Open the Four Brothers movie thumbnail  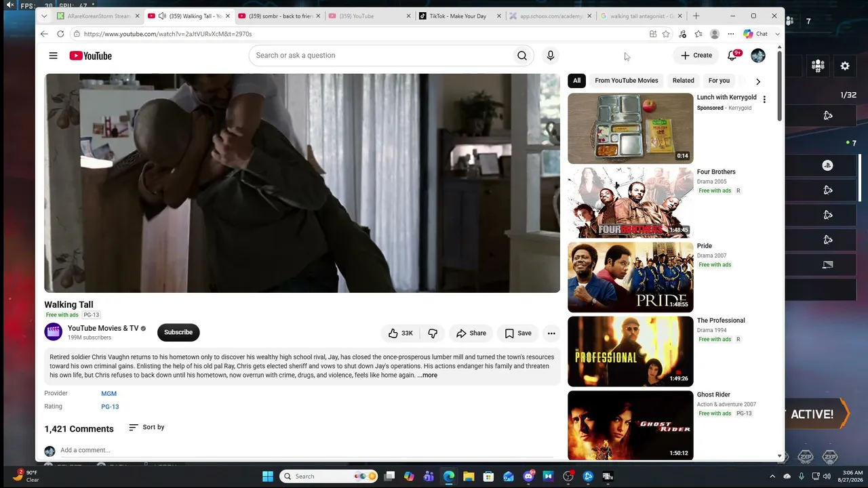(x=631, y=203)
